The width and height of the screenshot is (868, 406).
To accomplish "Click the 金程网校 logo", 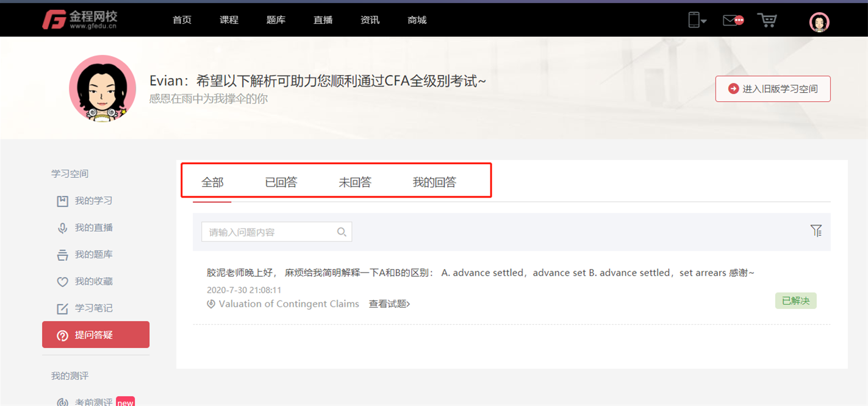I will [80, 20].
